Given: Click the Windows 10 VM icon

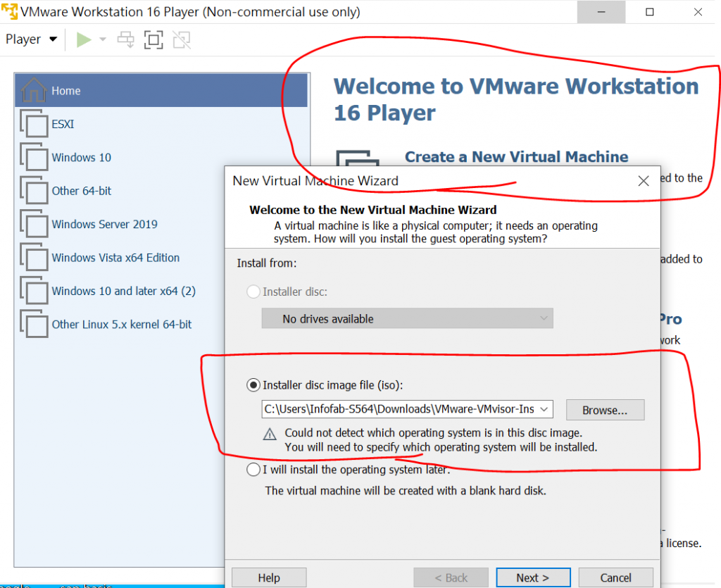Looking at the screenshot, I should point(34,157).
